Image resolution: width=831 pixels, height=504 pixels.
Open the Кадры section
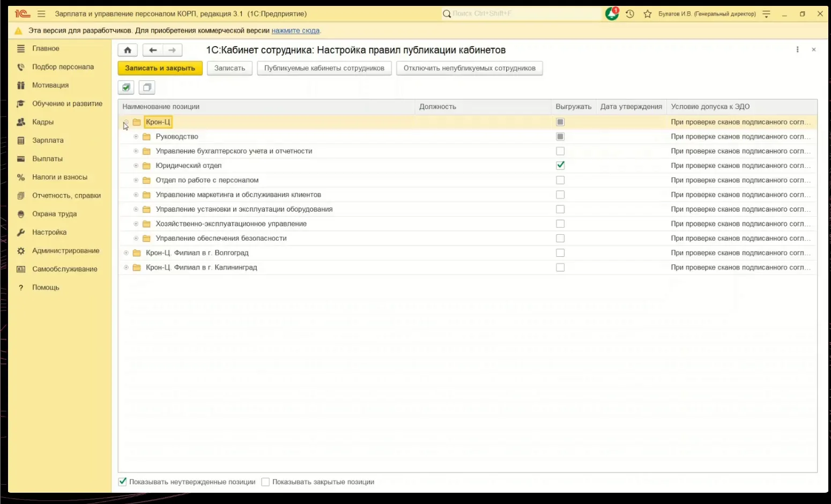43,122
